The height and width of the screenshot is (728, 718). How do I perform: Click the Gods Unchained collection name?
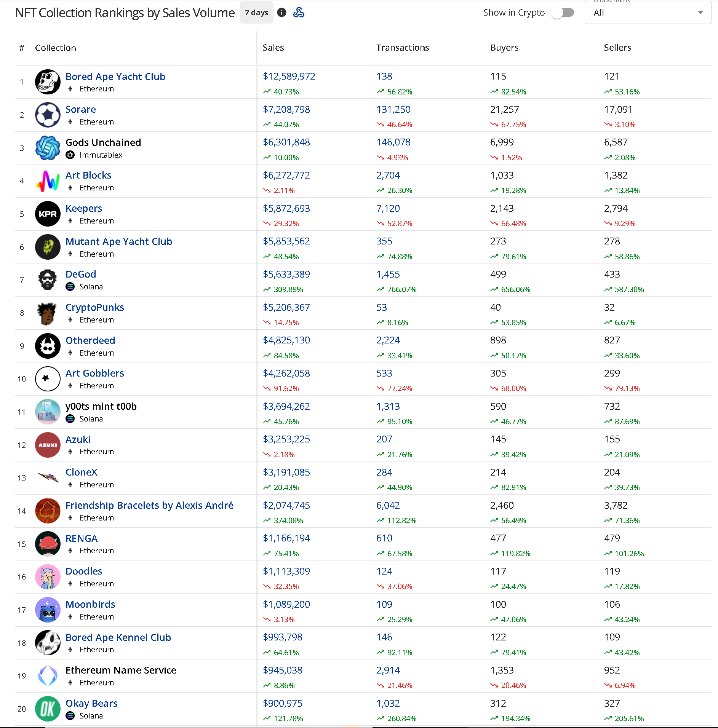coord(103,142)
